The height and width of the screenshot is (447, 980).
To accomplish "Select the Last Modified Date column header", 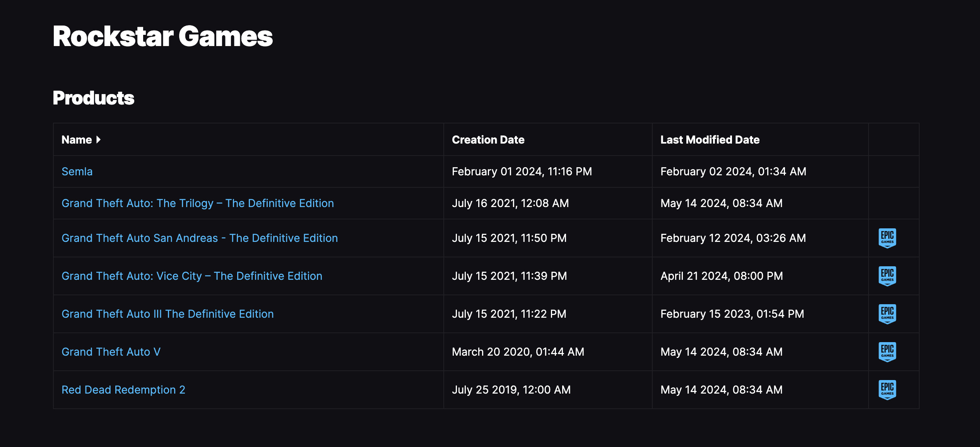I will (x=710, y=140).
